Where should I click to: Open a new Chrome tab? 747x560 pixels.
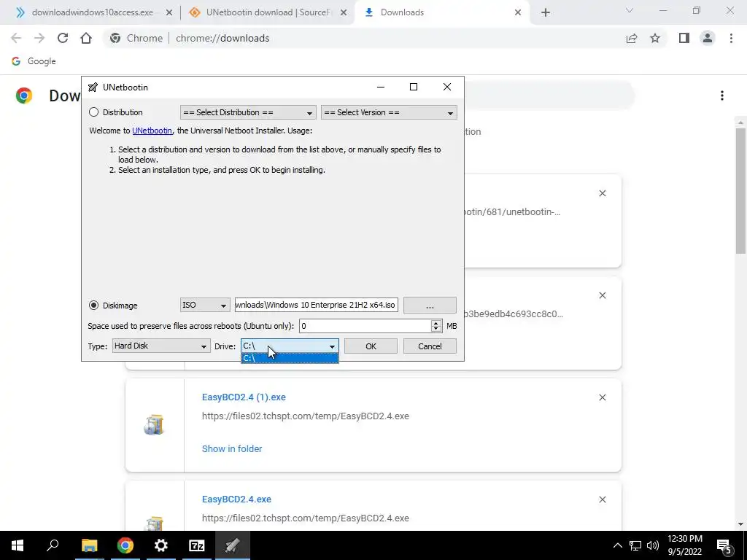(x=546, y=13)
